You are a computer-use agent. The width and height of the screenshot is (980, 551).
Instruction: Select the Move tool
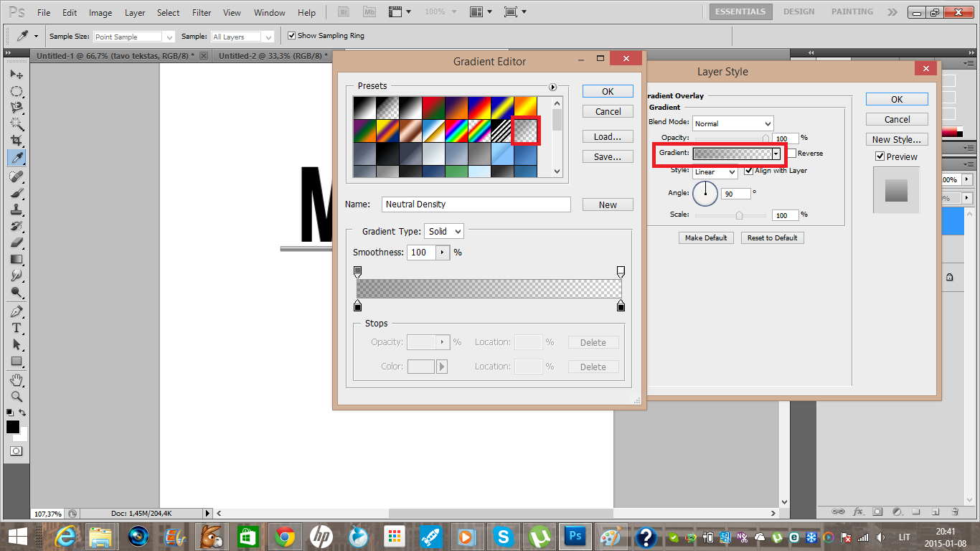click(16, 75)
